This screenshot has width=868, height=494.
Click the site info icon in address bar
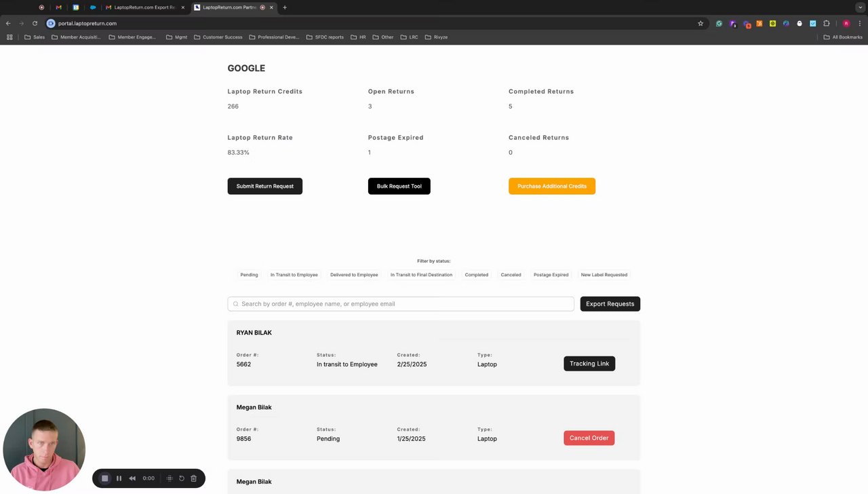50,23
